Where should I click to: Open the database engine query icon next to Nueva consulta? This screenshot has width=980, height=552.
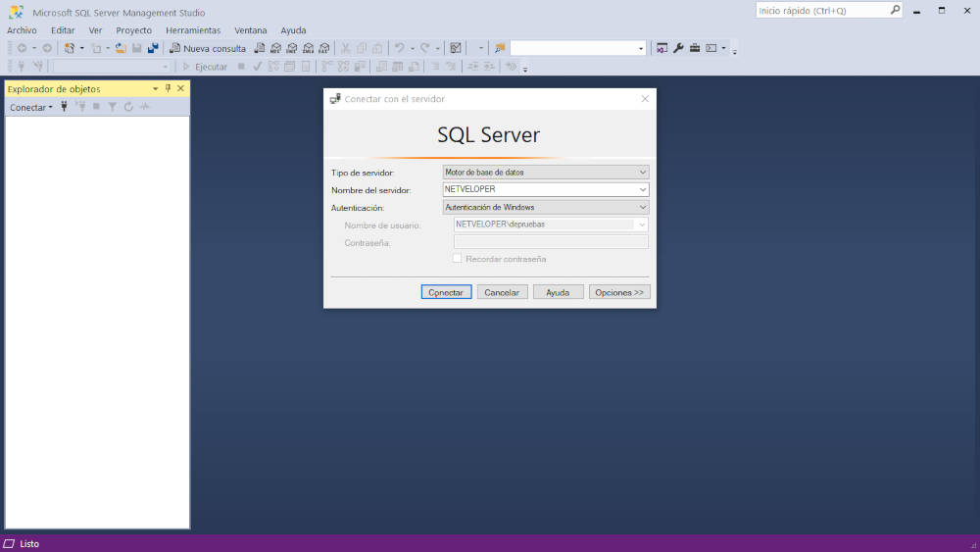click(x=260, y=48)
